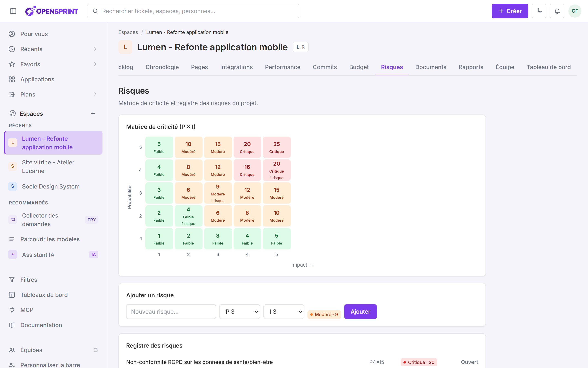Image resolution: width=588 pixels, height=368 pixels.
Task: Click matrix cell 1 Faible
Action: (159, 239)
